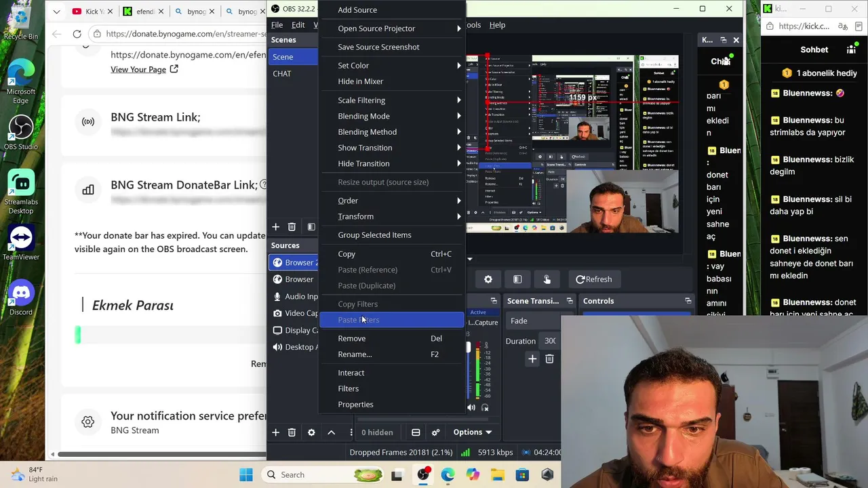Mute the audio mixer speaker icon
Screen dimensions: 868x488
point(471,407)
